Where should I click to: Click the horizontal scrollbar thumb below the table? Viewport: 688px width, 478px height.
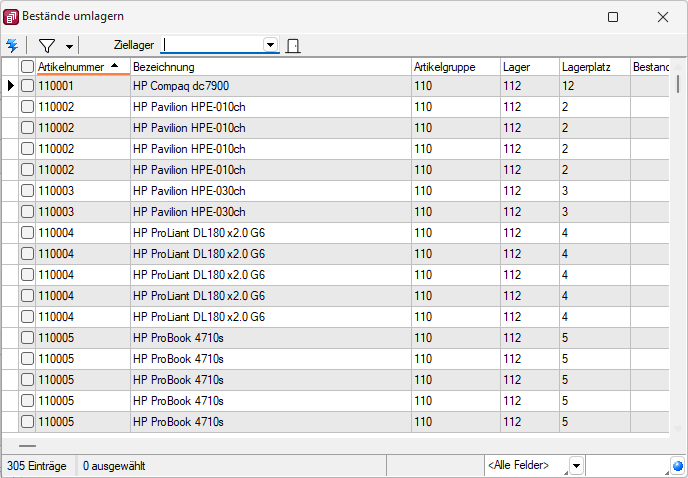(28, 446)
